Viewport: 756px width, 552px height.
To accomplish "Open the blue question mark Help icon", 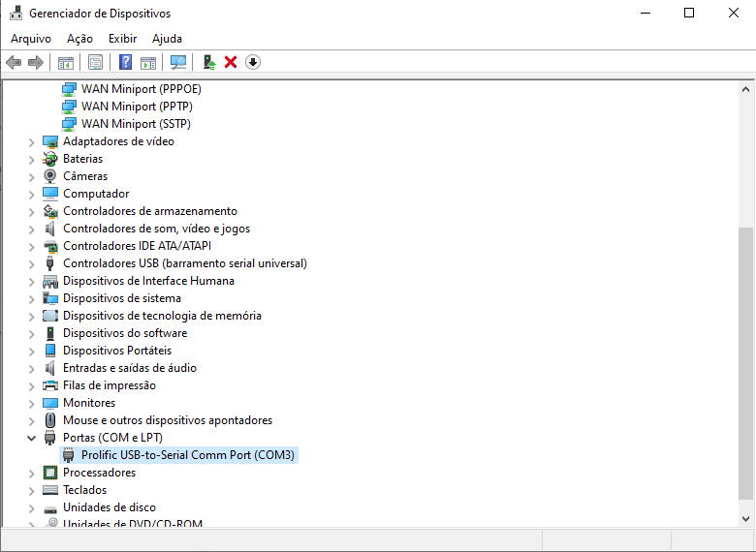I will (x=125, y=62).
